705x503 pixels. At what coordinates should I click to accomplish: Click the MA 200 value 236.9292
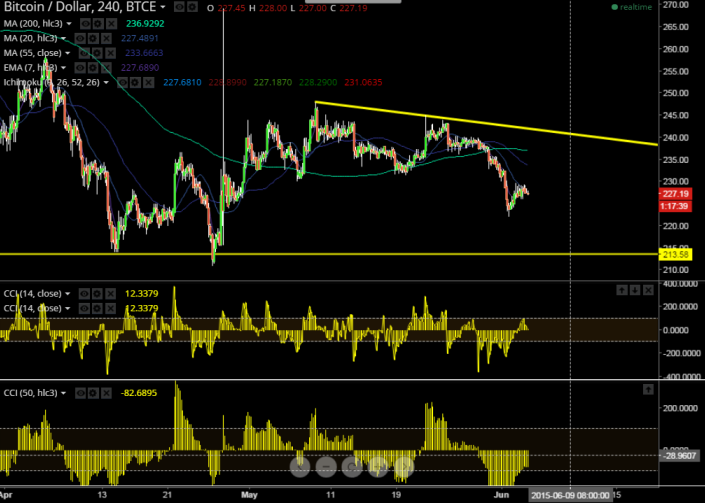tap(145, 23)
